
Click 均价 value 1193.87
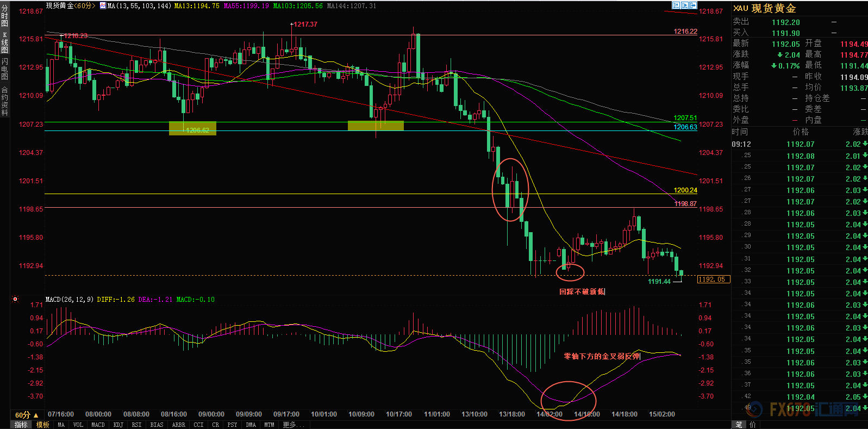point(854,88)
